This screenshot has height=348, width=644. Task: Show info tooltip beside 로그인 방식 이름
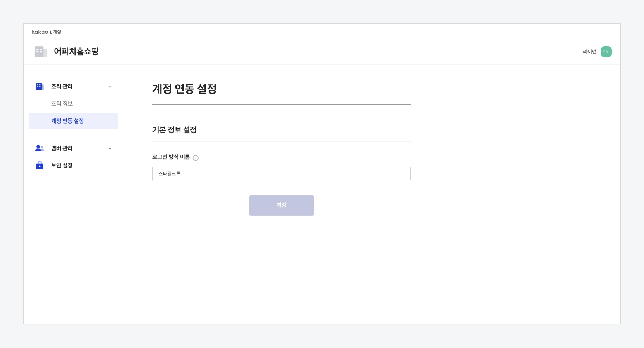coord(196,158)
